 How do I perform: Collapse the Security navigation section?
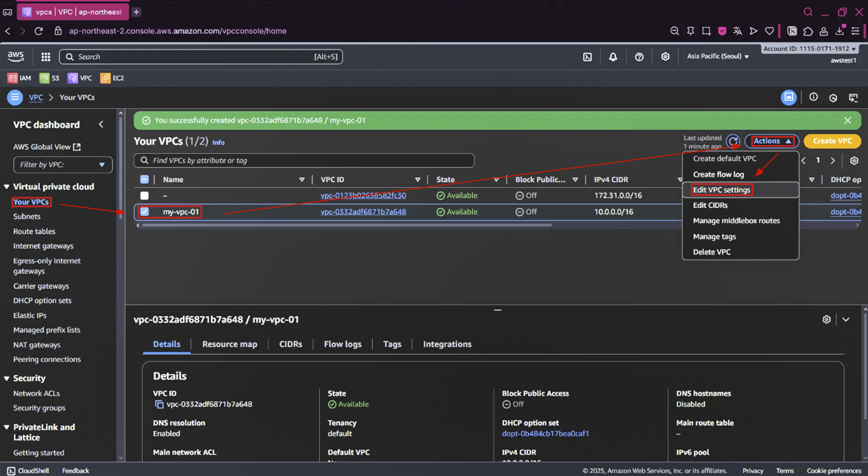coord(7,378)
